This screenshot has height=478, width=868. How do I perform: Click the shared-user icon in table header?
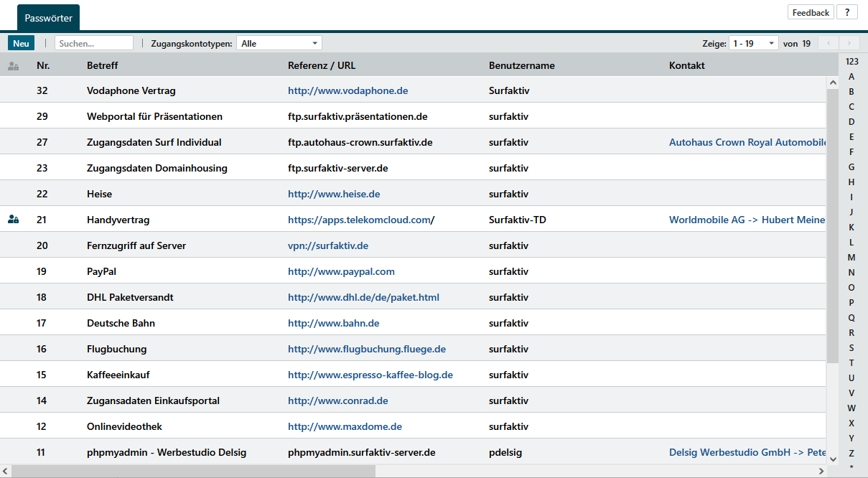[13, 66]
